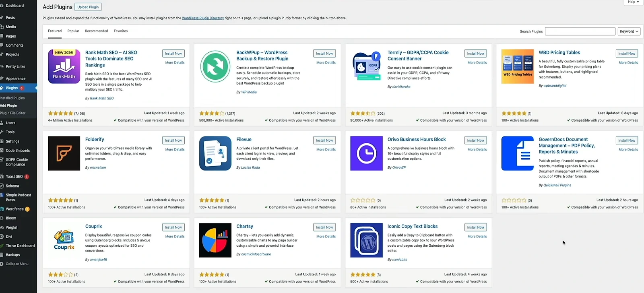
Task: Open the Keyword search type dropdown
Action: click(x=629, y=31)
